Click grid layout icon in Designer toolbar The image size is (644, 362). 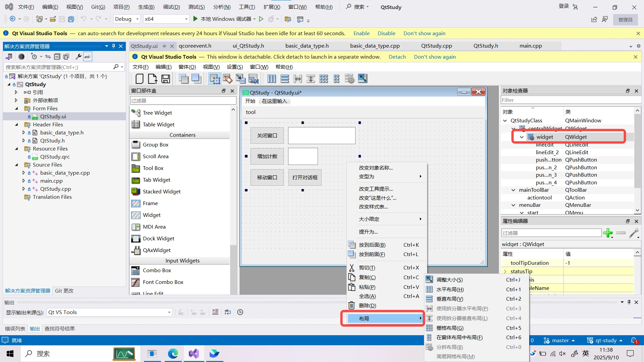[x=324, y=79]
